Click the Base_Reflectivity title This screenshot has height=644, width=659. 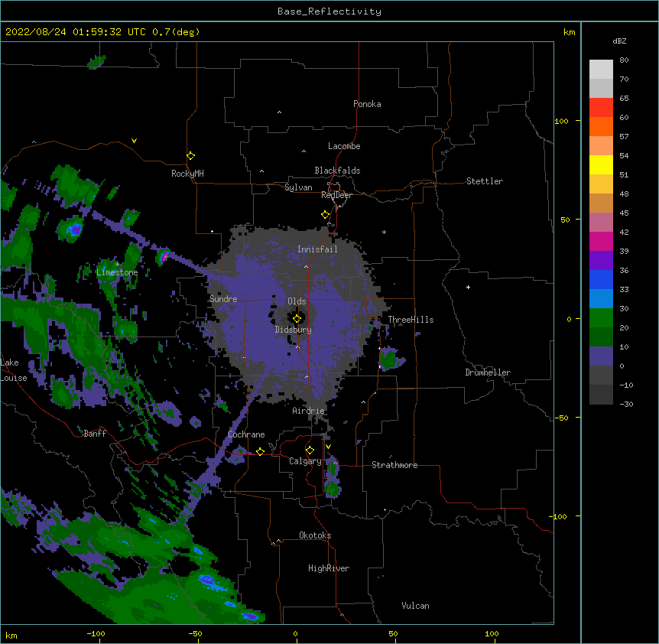(x=329, y=11)
